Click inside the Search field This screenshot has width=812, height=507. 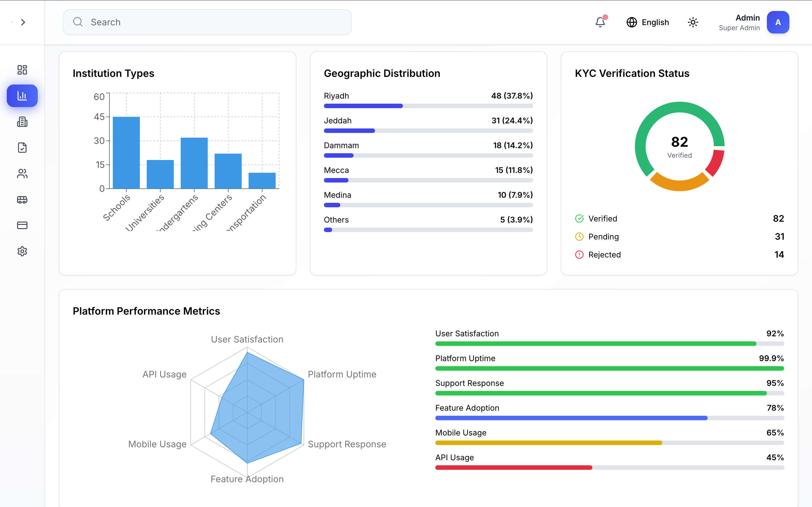tap(207, 22)
